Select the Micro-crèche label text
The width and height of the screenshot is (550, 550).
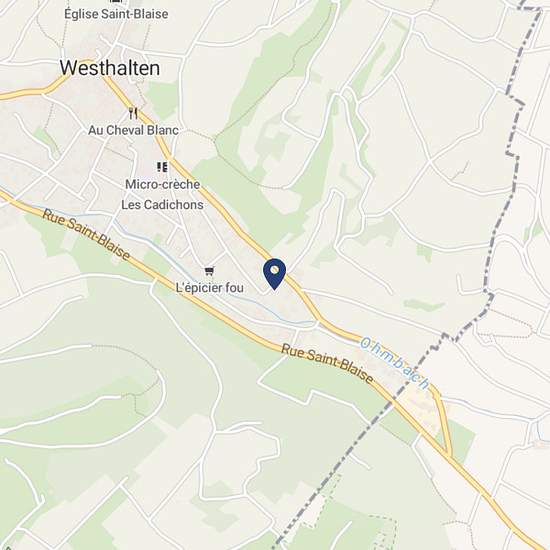click(162, 184)
